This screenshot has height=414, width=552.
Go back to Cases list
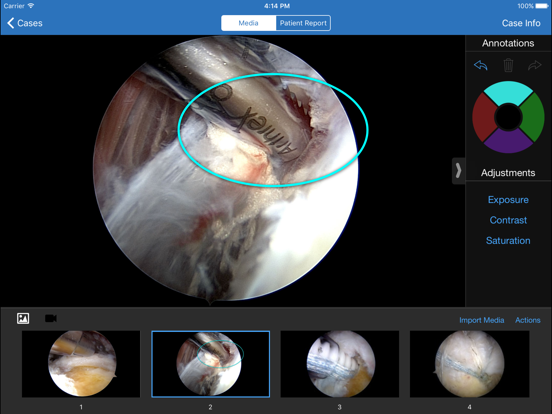pos(25,23)
